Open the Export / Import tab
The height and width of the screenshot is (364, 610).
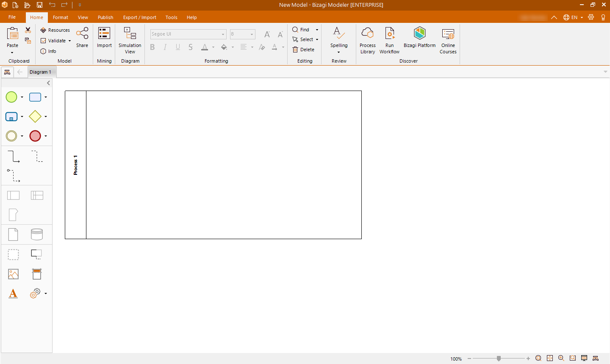pos(139,17)
